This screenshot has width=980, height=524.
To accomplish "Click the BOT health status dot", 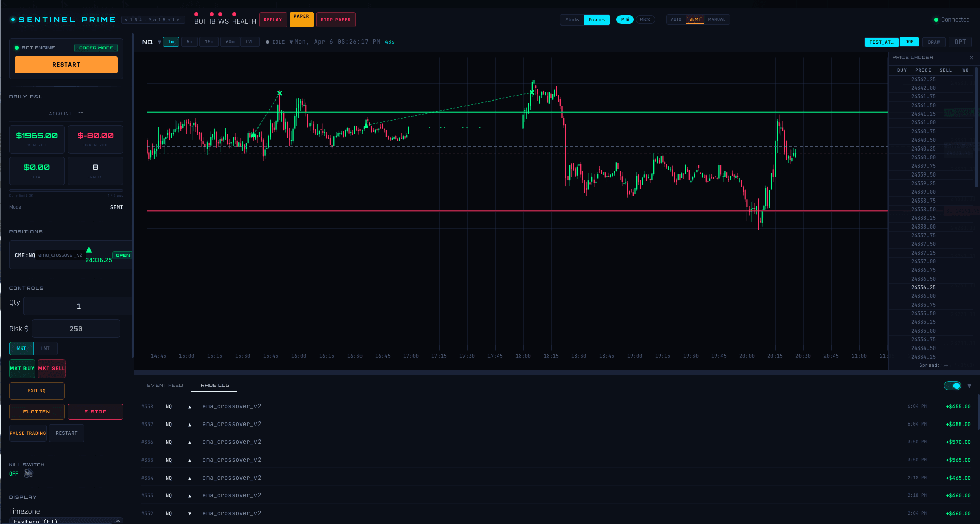I will click(x=196, y=14).
